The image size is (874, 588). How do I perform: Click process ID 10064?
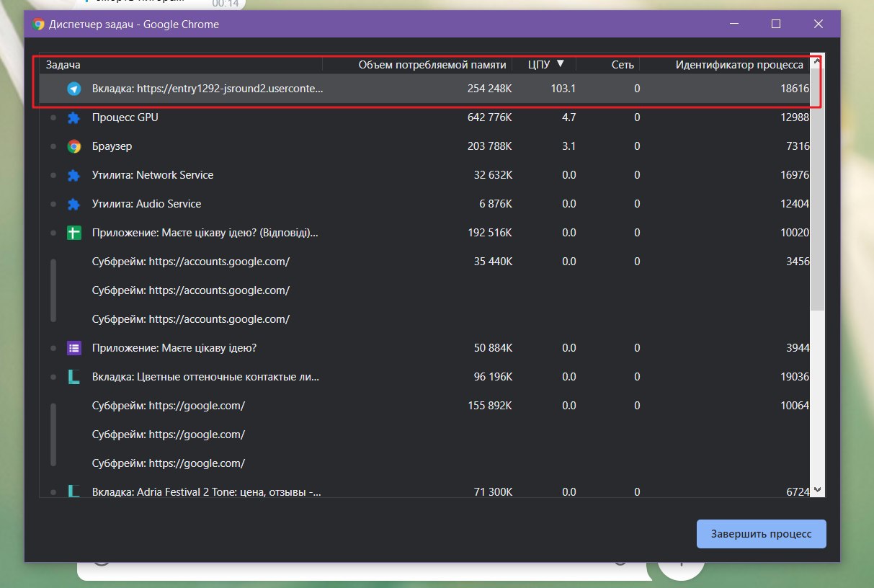click(x=795, y=406)
